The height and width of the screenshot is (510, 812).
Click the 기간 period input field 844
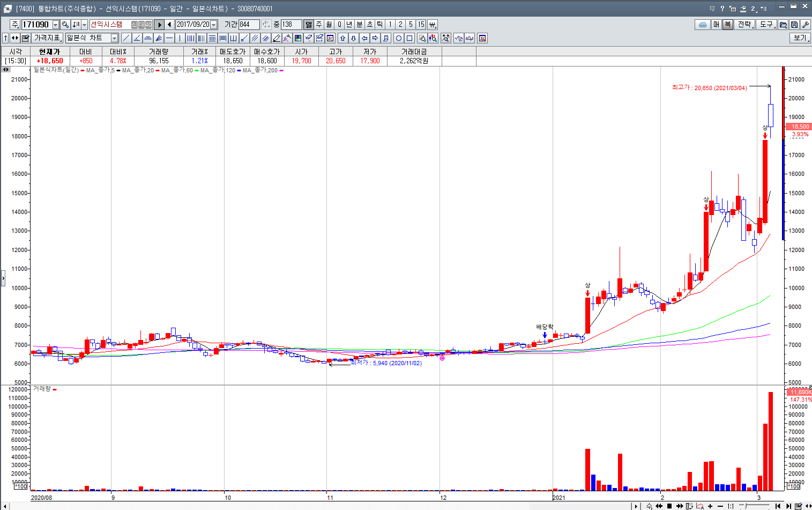click(x=249, y=25)
